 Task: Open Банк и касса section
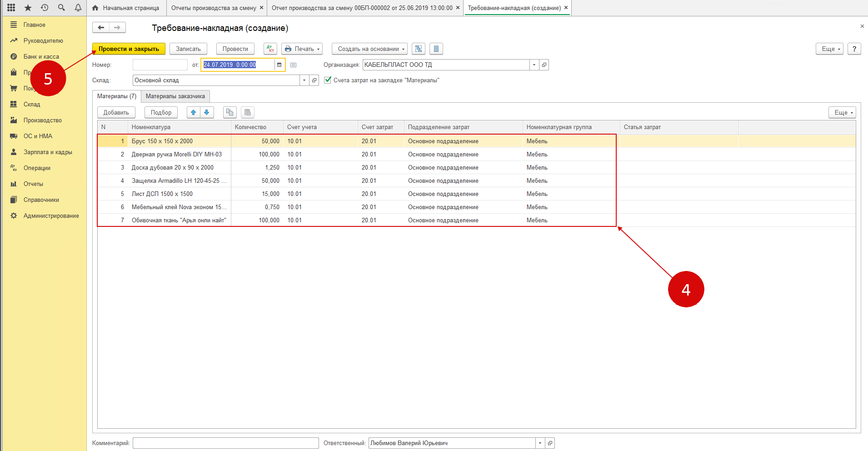(41, 56)
